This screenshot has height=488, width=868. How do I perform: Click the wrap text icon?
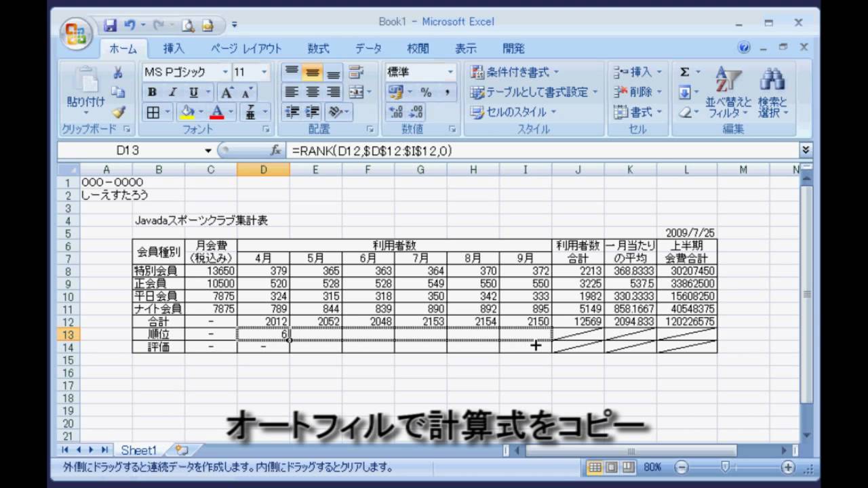click(x=357, y=72)
